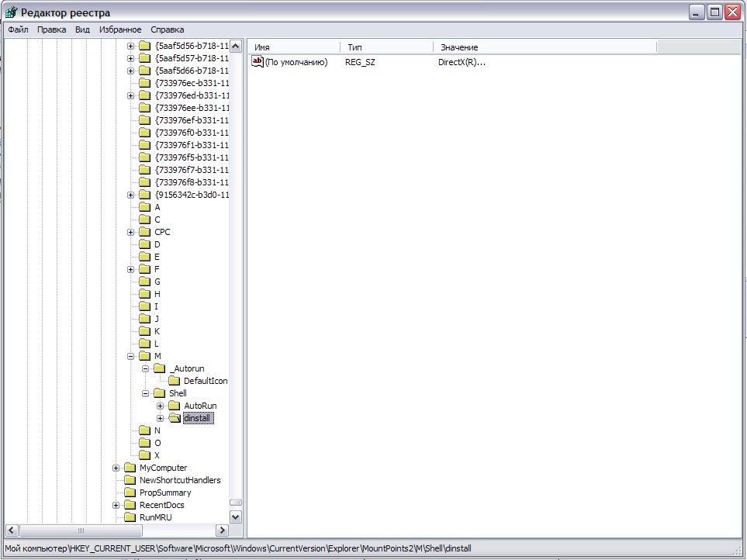Expand the dinstall subkey

[160, 418]
